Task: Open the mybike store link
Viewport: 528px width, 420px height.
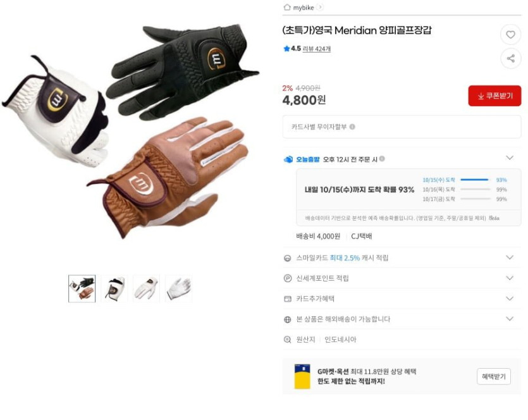Action: tap(304, 8)
